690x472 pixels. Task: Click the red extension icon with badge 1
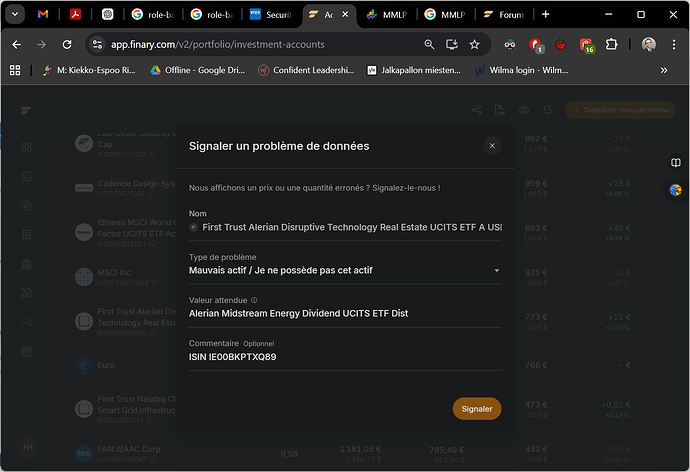536,45
